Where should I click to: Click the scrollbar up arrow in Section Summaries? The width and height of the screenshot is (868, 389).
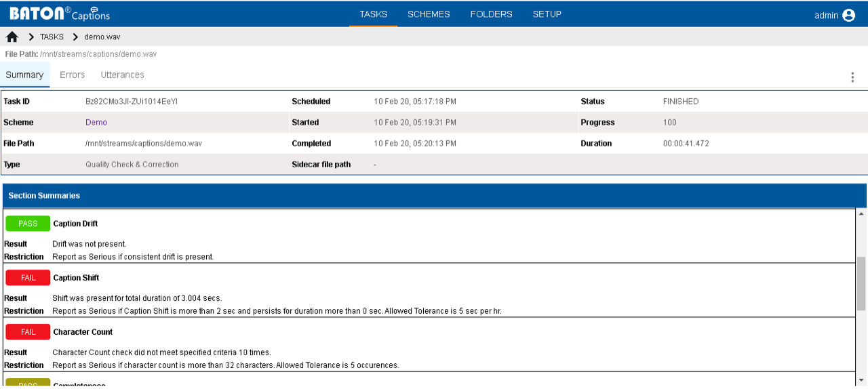[861, 213]
